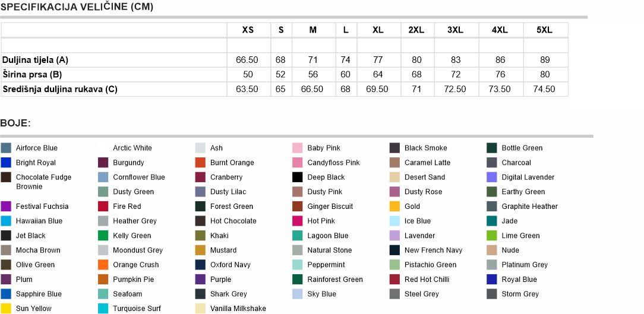Click the Orange Crush swatch
Screen dimensions: 644x314
point(103,265)
